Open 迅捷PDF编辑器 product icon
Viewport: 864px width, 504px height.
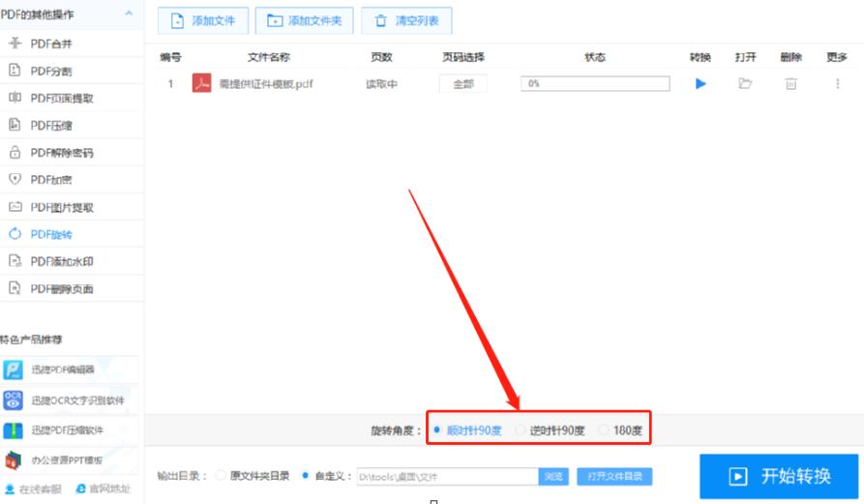[13, 370]
